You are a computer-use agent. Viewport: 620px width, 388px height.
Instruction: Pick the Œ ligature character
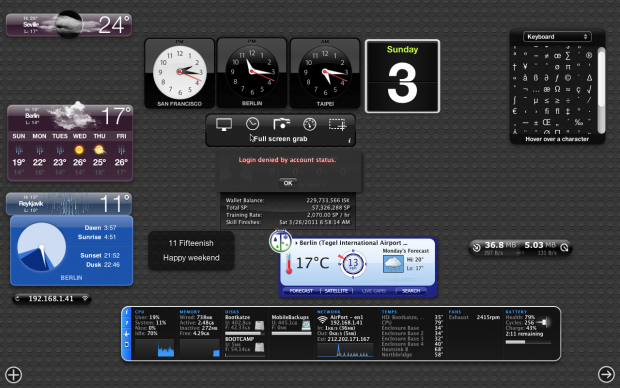[547, 122]
